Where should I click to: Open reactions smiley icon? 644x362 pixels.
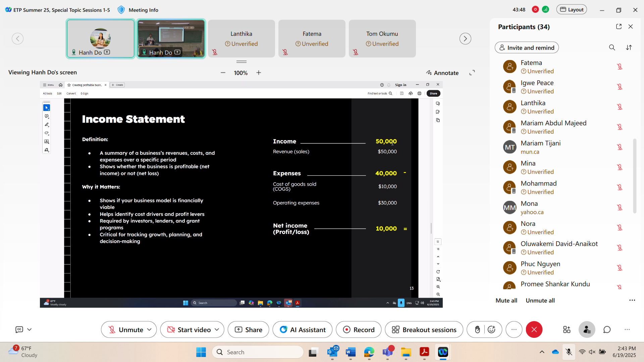491,329
